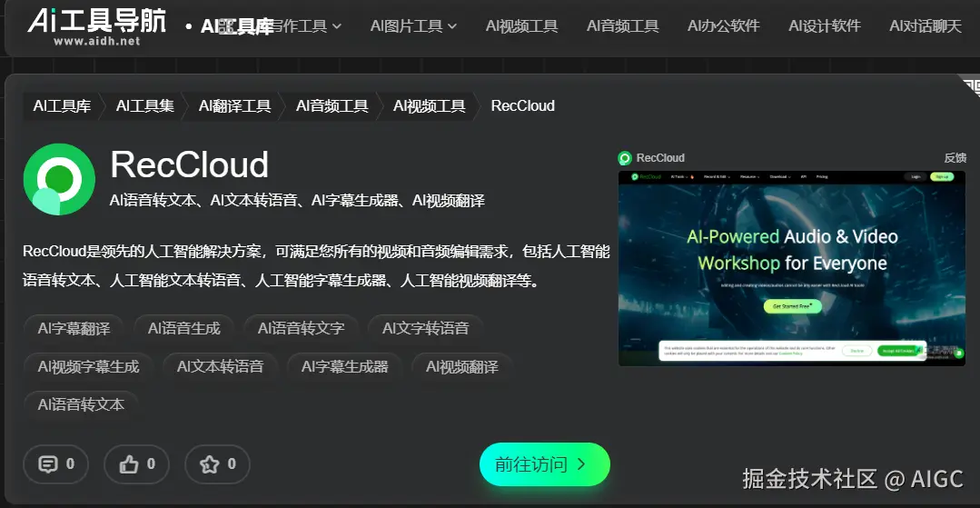Open the AI办公软件 nav item
Screen dimensions: 980x508
click(724, 26)
